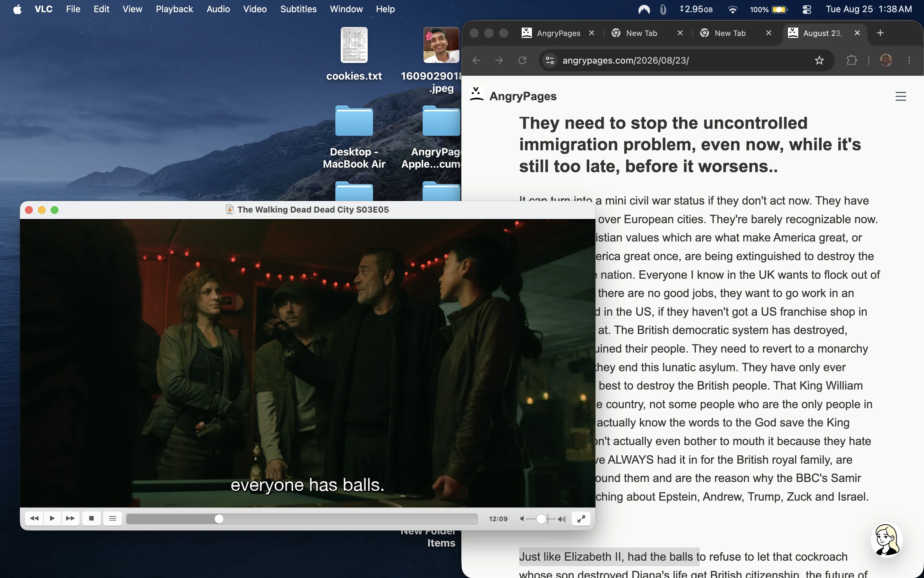Click the VLC video frame

(x=307, y=363)
